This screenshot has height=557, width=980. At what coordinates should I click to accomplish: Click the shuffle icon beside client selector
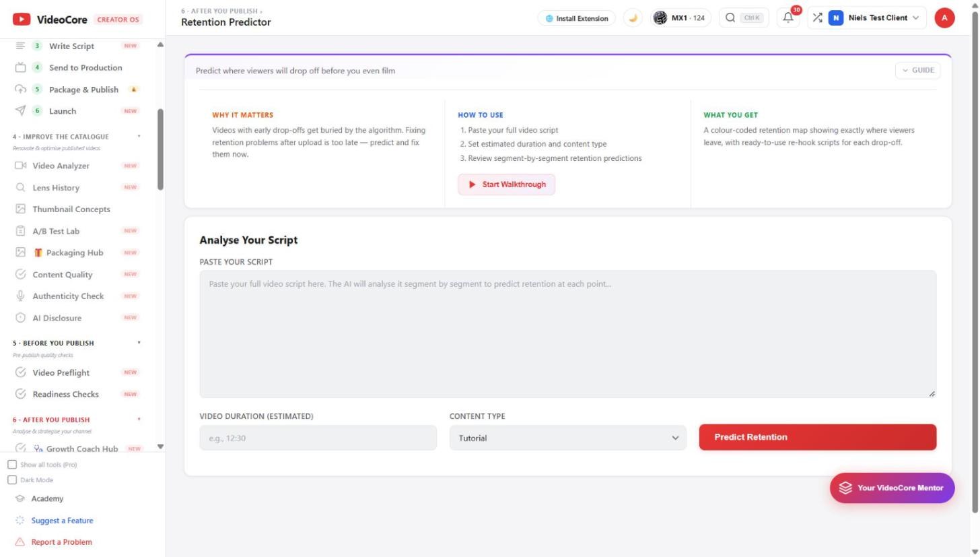coord(817,18)
